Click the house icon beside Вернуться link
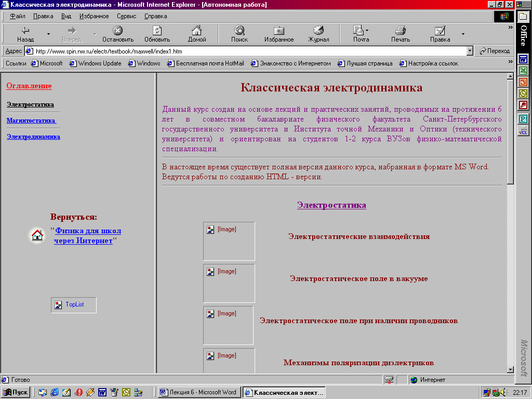The width and height of the screenshot is (532, 399). coord(37,235)
